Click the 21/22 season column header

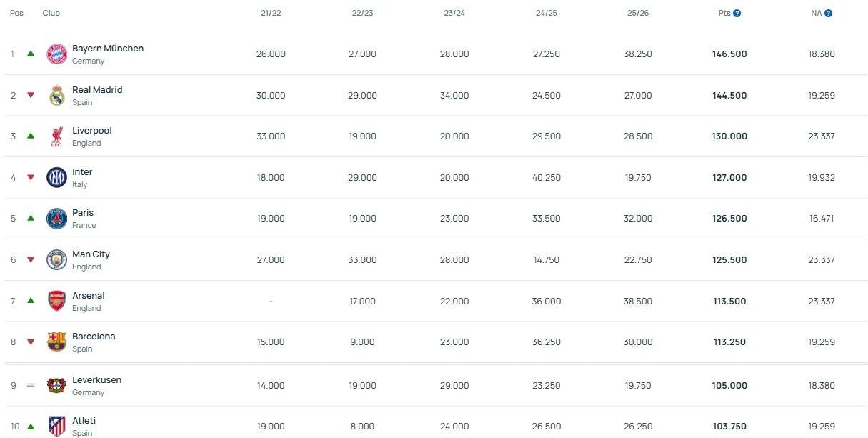click(271, 14)
